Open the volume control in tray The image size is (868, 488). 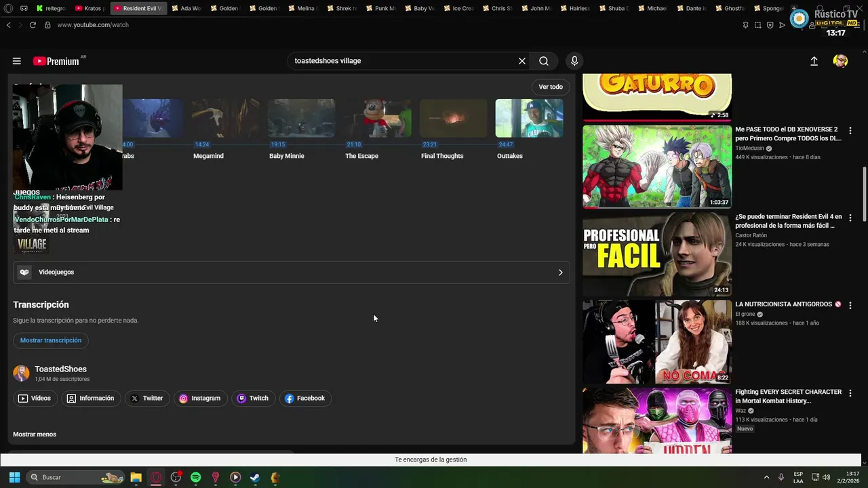(826, 477)
